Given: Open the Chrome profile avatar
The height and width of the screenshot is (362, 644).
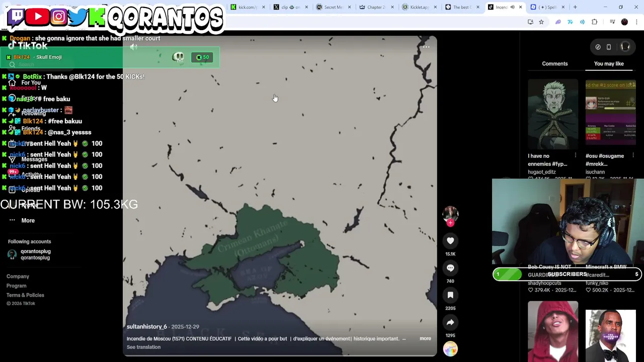Looking at the screenshot, I should point(624,22).
